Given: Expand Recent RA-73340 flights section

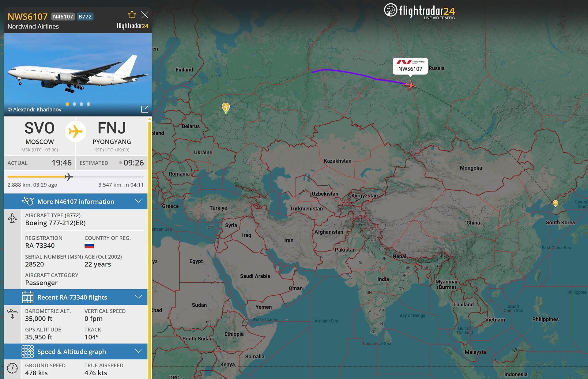Looking at the screenshot, I should [76, 297].
